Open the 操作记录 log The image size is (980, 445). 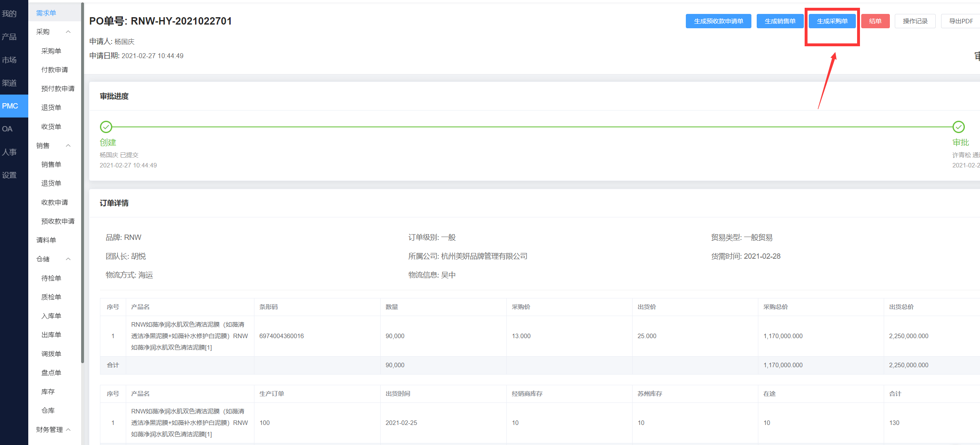[915, 21]
